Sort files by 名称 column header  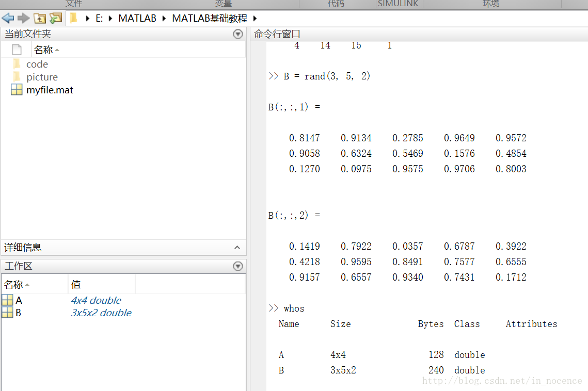pos(44,50)
